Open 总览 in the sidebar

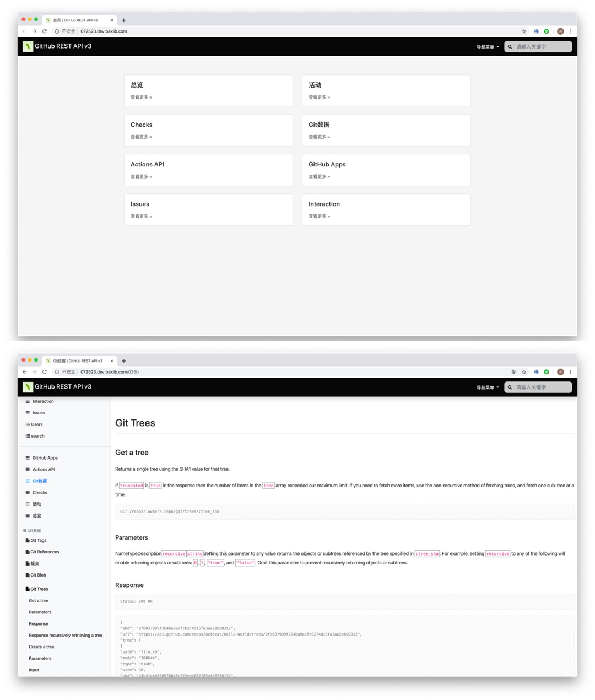[x=37, y=516]
